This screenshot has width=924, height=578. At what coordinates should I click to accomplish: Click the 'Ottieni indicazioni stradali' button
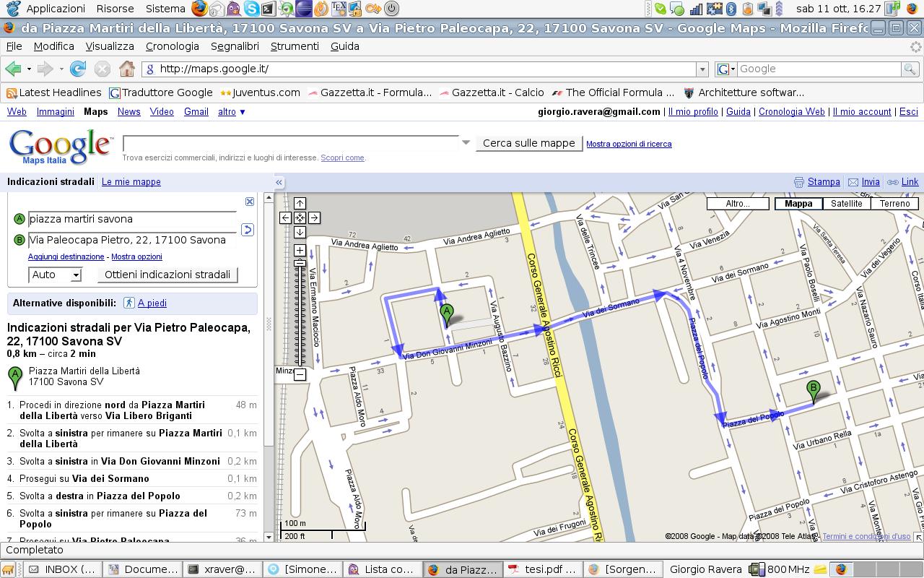coord(167,275)
